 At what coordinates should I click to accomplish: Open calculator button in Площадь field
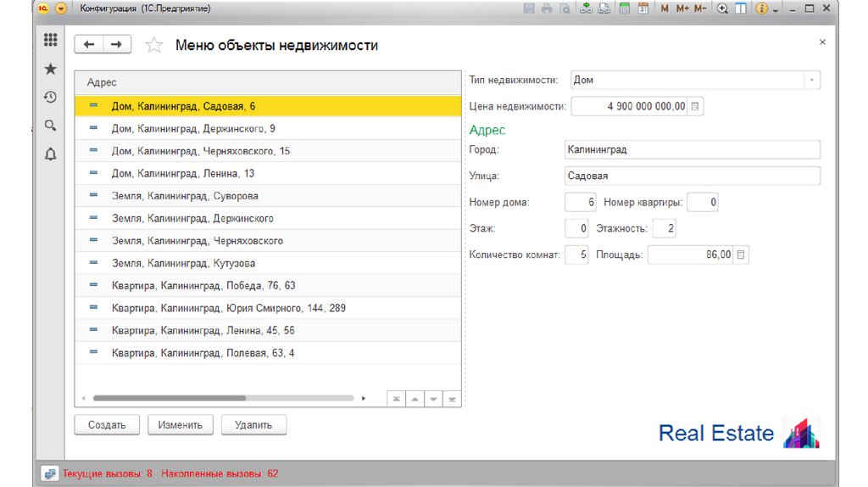click(741, 255)
